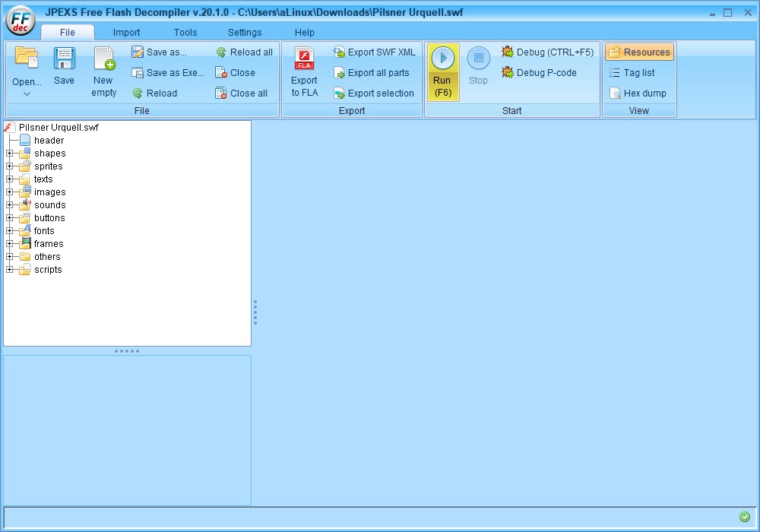
Task: Expand the buttons folder
Action: (9, 218)
